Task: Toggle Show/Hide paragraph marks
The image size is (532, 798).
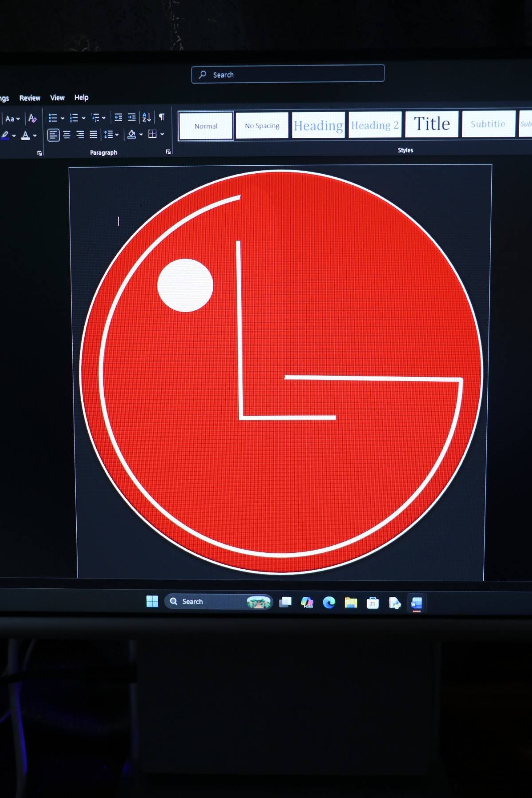Action: [x=162, y=117]
